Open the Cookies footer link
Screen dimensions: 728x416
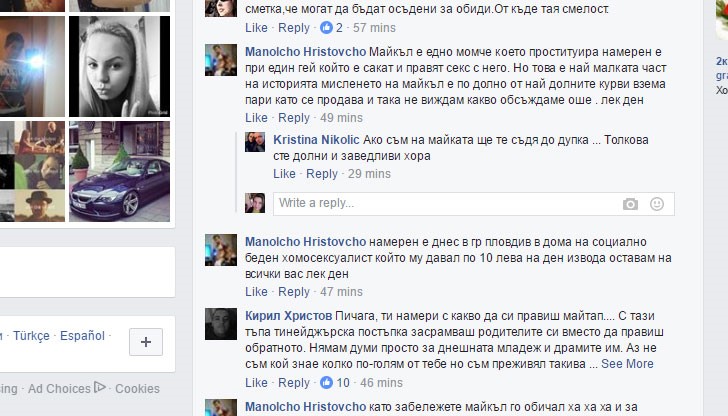pyautogui.click(x=137, y=389)
